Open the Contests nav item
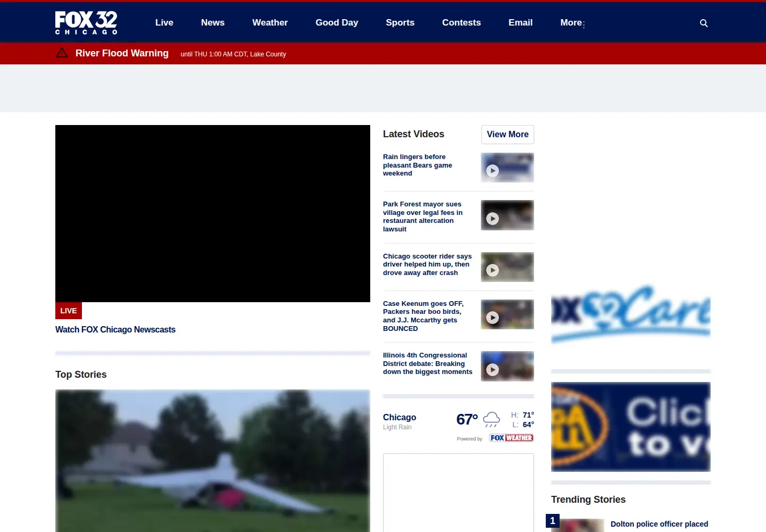The height and width of the screenshot is (532, 766). click(x=462, y=22)
